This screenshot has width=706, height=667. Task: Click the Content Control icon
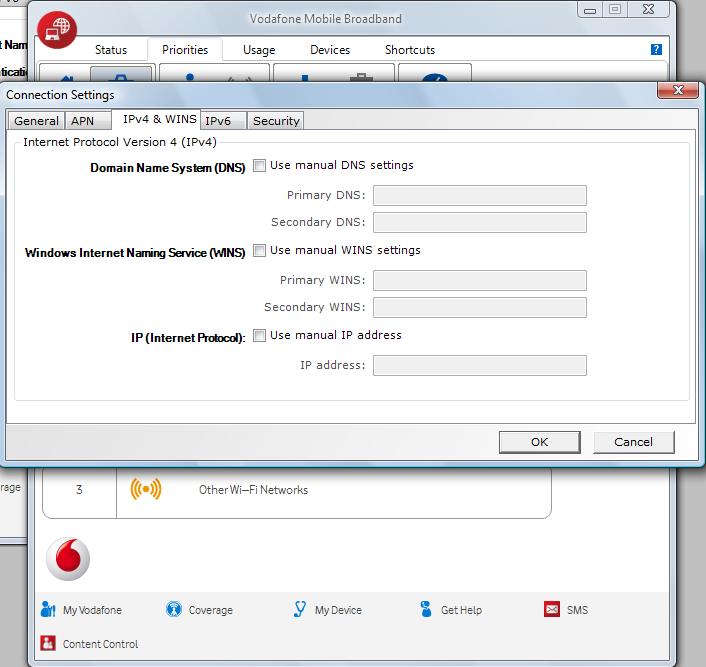click(x=48, y=644)
